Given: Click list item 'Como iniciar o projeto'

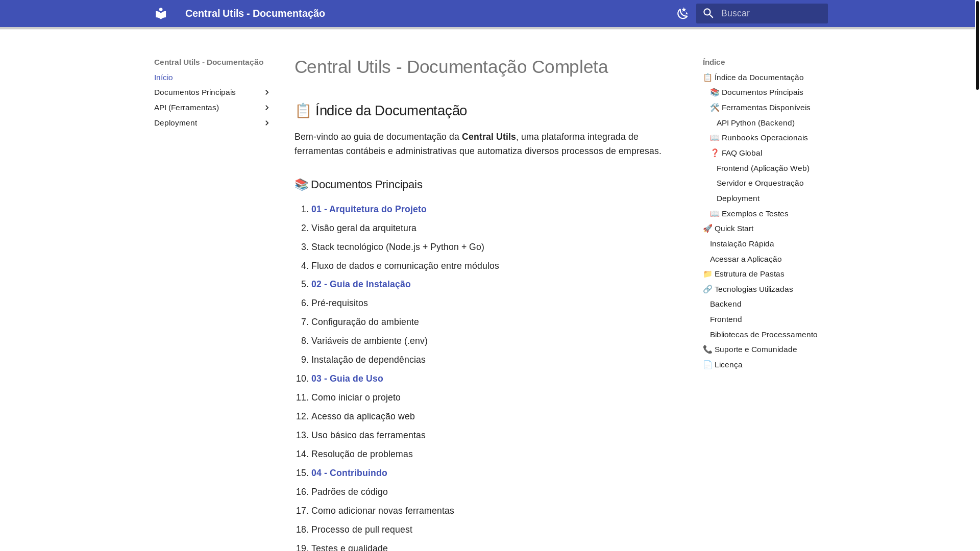Looking at the screenshot, I should (356, 397).
